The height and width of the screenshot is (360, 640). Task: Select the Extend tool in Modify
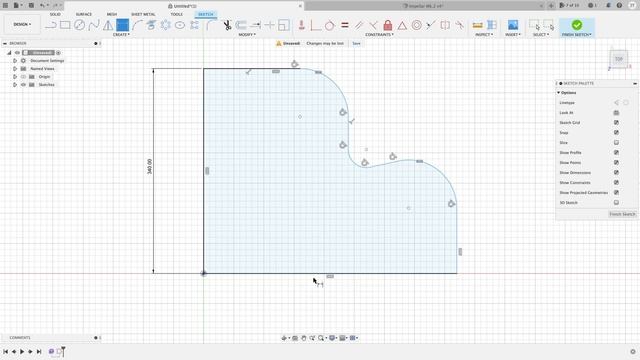point(256,25)
